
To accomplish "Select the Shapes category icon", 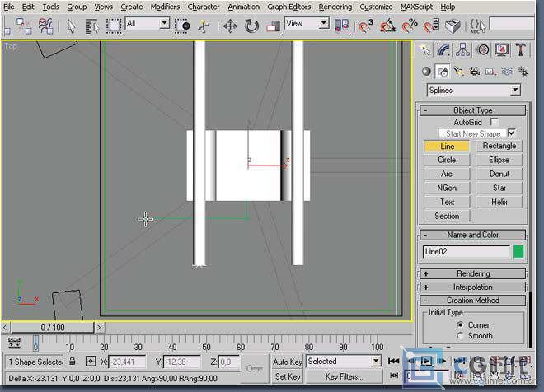I will click(443, 72).
